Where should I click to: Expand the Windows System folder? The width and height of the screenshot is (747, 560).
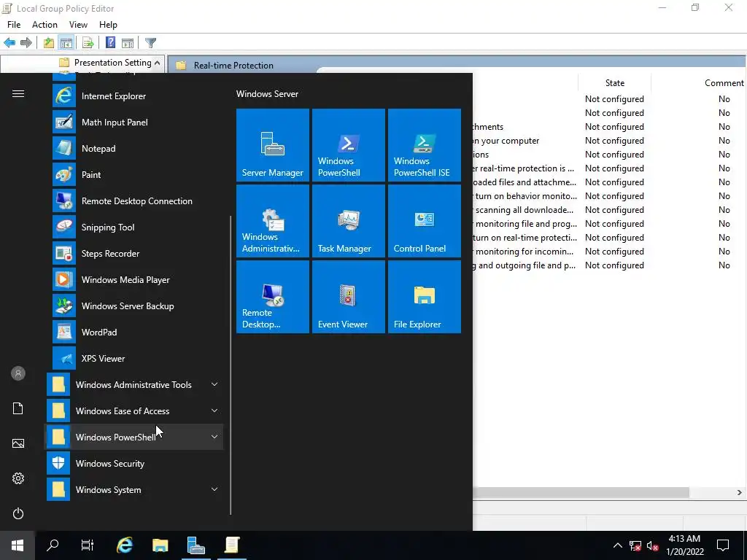[134, 489]
